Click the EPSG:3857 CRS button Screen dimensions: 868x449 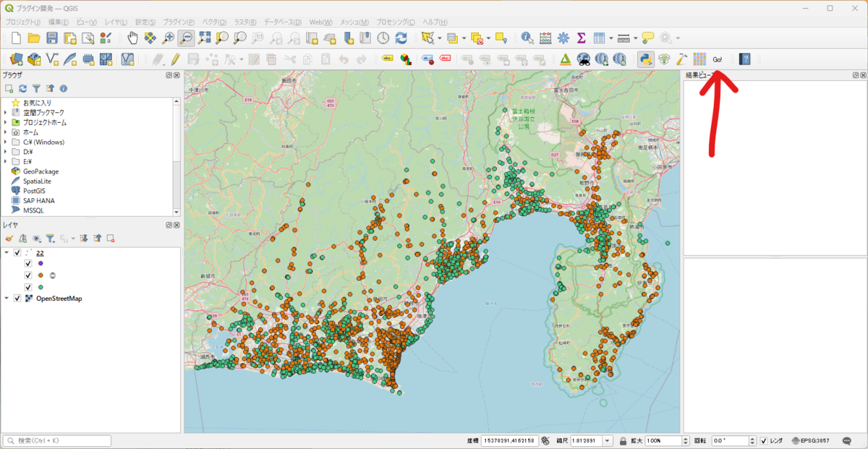pyautogui.click(x=810, y=440)
